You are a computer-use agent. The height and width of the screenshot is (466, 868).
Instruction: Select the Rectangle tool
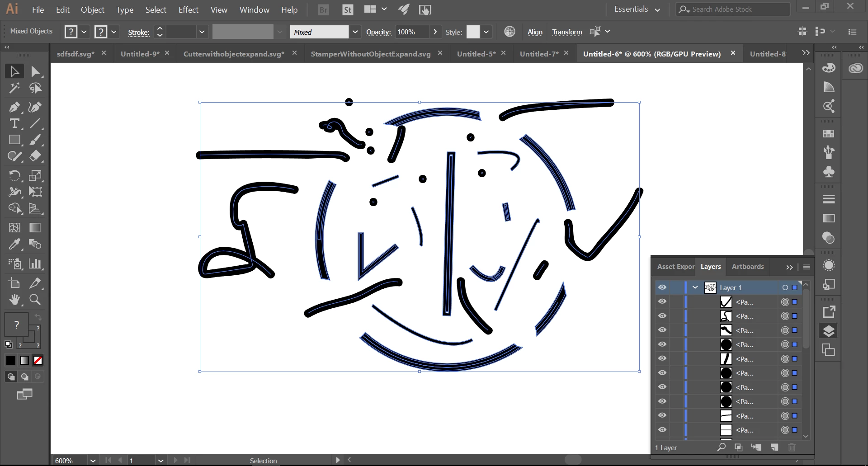click(x=14, y=140)
